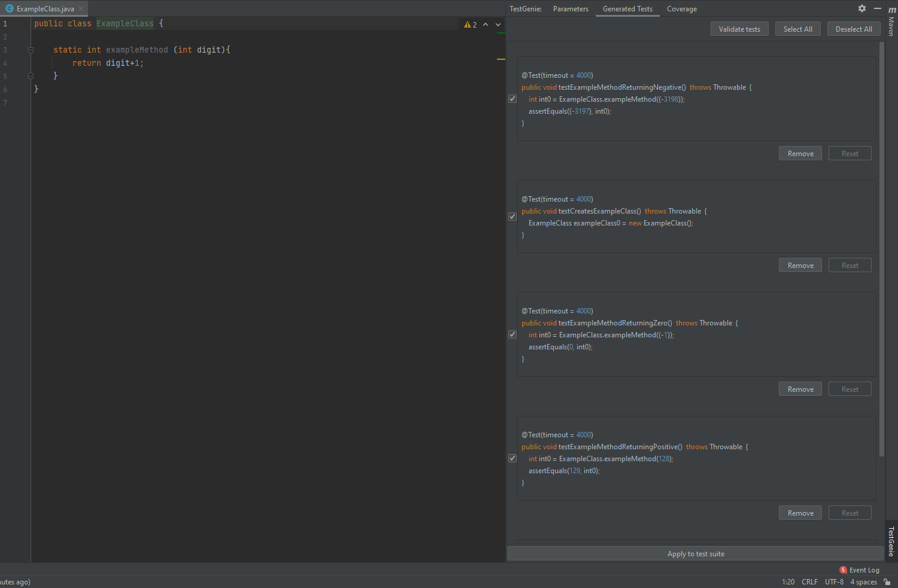
Task: Go to previous highlighted error arrow
Action: (x=486, y=25)
